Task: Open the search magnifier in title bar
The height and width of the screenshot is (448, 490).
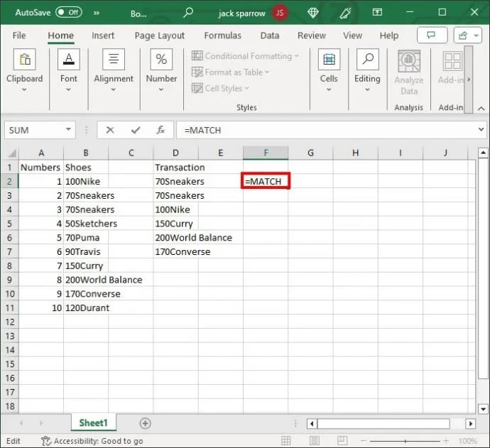Action: pos(188,13)
